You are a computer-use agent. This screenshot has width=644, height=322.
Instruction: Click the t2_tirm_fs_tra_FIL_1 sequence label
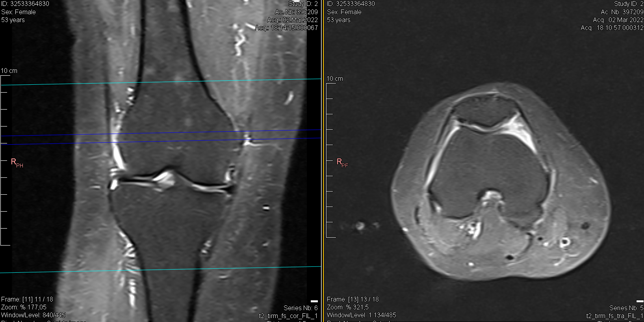pyautogui.click(x=614, y=316)
